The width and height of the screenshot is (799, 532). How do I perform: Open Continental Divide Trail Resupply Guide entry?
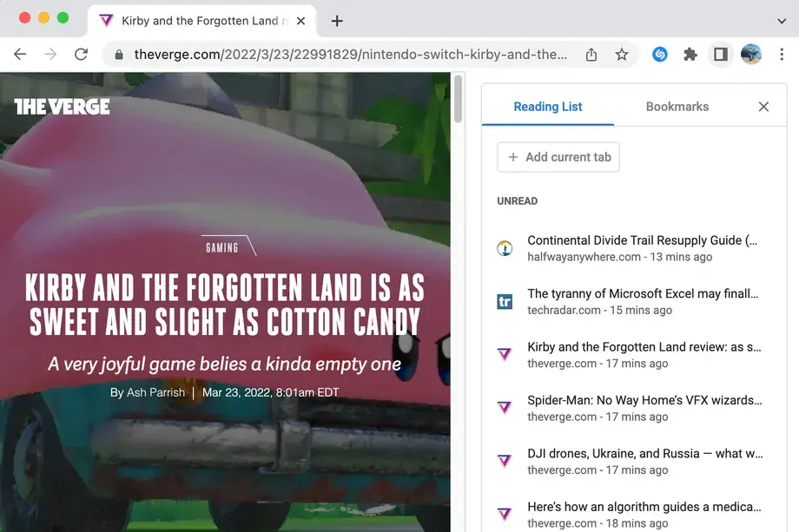coord(641,248)
